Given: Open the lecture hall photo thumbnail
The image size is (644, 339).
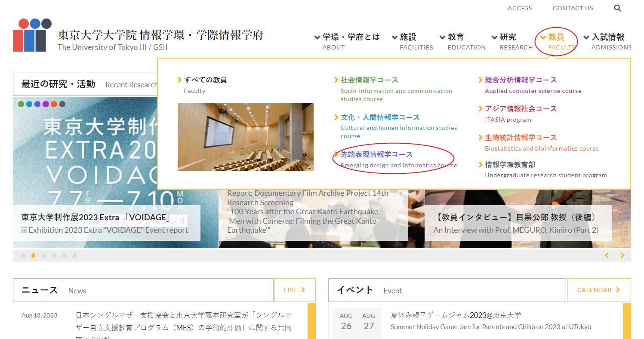Looking at the screenshot, I should 246,137.
